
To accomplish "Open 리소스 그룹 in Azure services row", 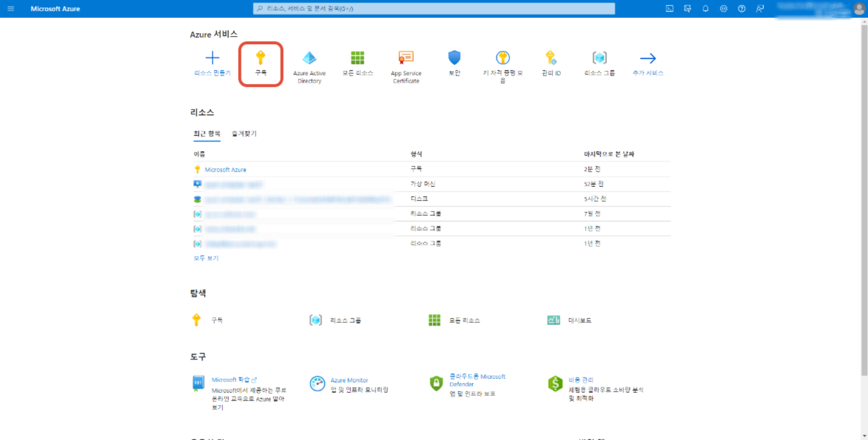I will (599, 58).
